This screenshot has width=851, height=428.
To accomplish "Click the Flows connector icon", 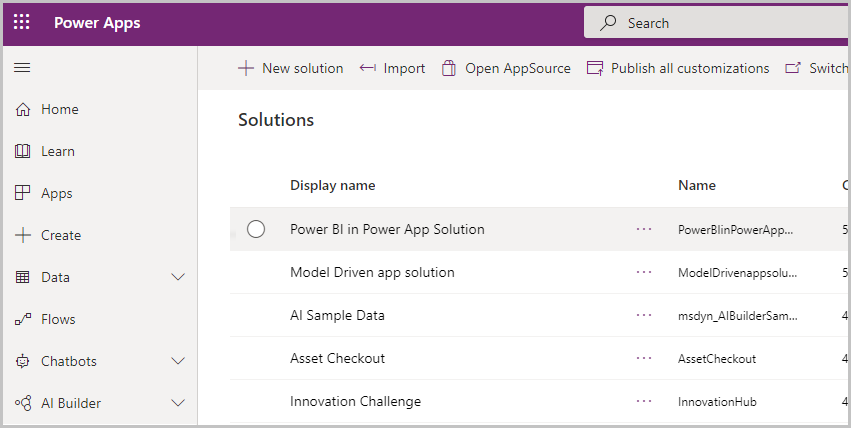I will [x=23, y=320].
